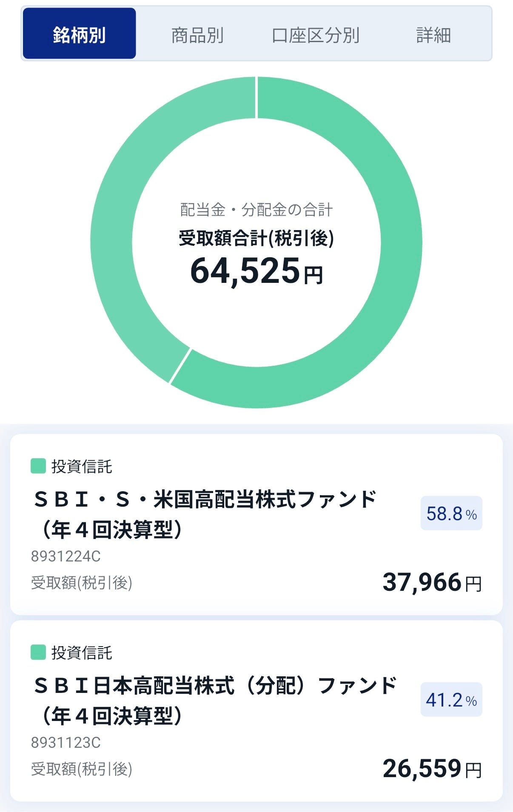Open the 口座区分別 tab
This screenshot has height=812, width=513.
pyautogui.click(x=316, y=35)
